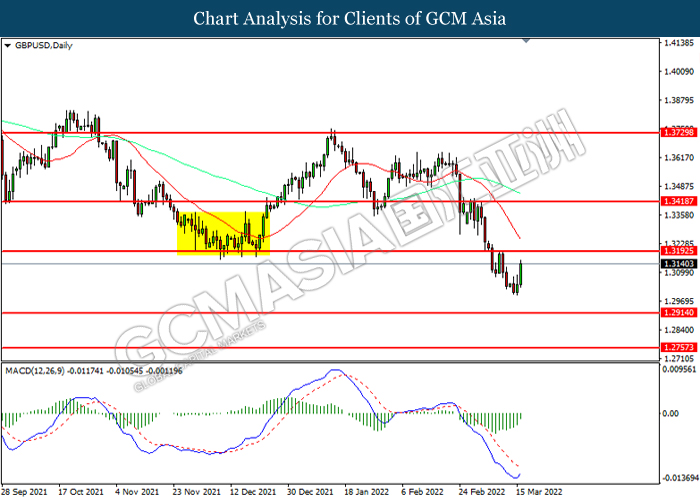700x500 pixels.
Task: Click the 6 Feb 2022 date label
Action: pos(422,492)
